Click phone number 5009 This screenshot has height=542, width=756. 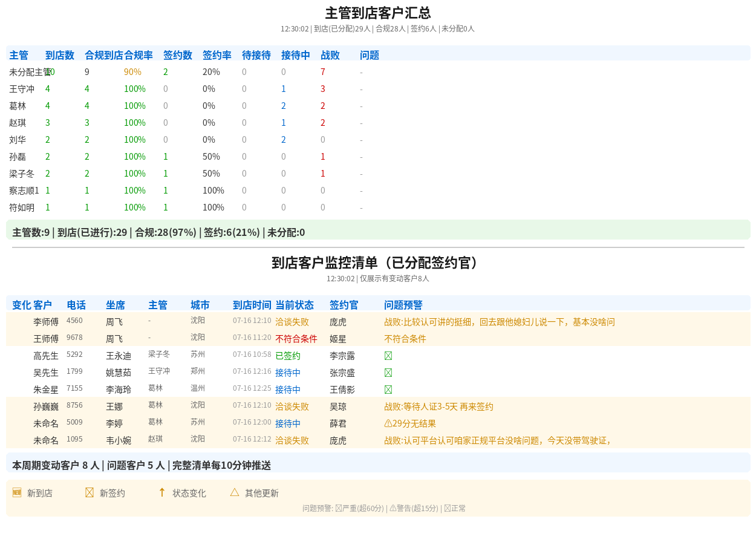(x=74, y=422)
